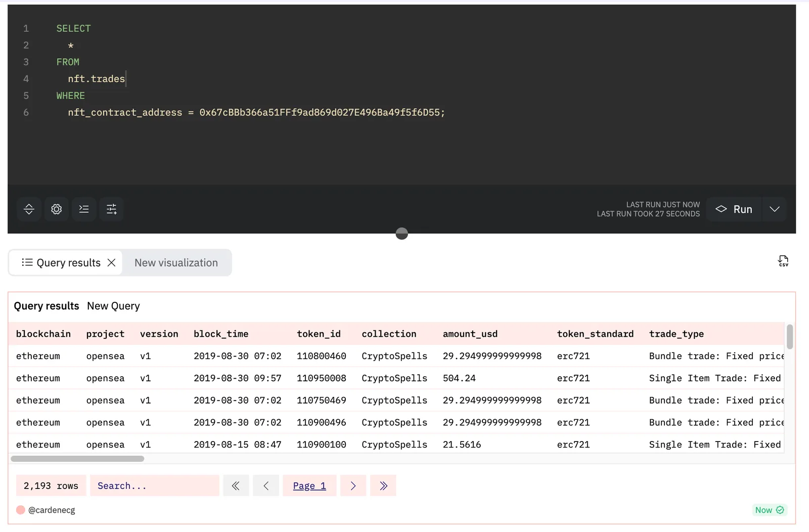Click the Search results input field
The width and height of the screenshot is (809, 532).
[x=155, y=485]
